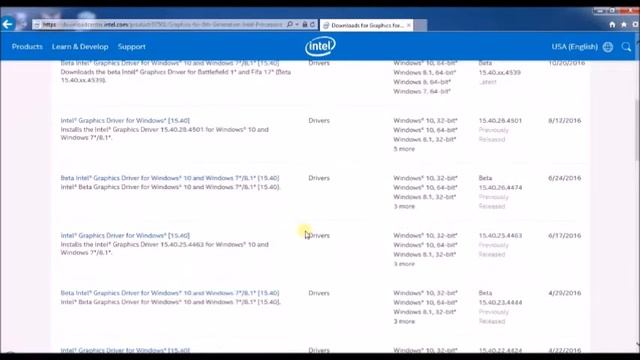The height and width of the screenshot is (360, 640).
Task: Open site search magnifier icon
Action: coord(627,47)
